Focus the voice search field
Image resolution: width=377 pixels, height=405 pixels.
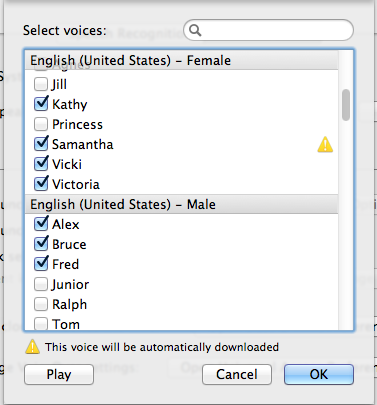pyautogui.click(x=268, y=30)
